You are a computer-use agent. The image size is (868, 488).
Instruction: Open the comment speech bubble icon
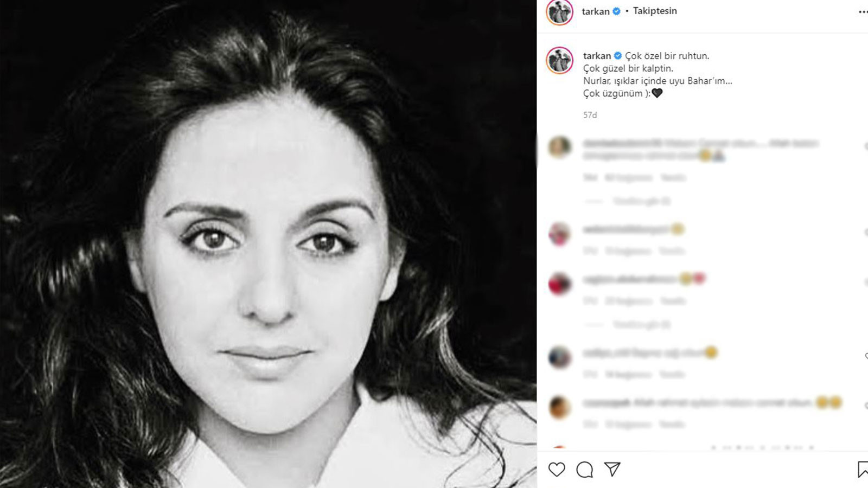click(584, 470)
